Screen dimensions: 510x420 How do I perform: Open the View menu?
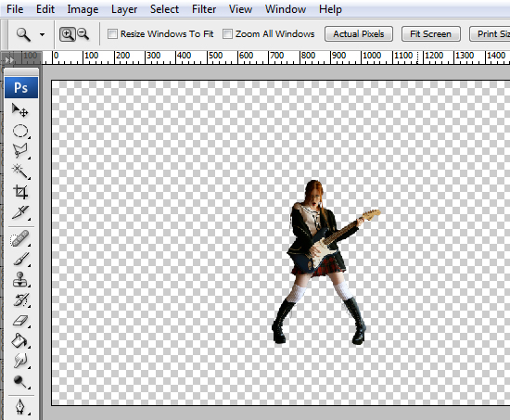[240, 9]
